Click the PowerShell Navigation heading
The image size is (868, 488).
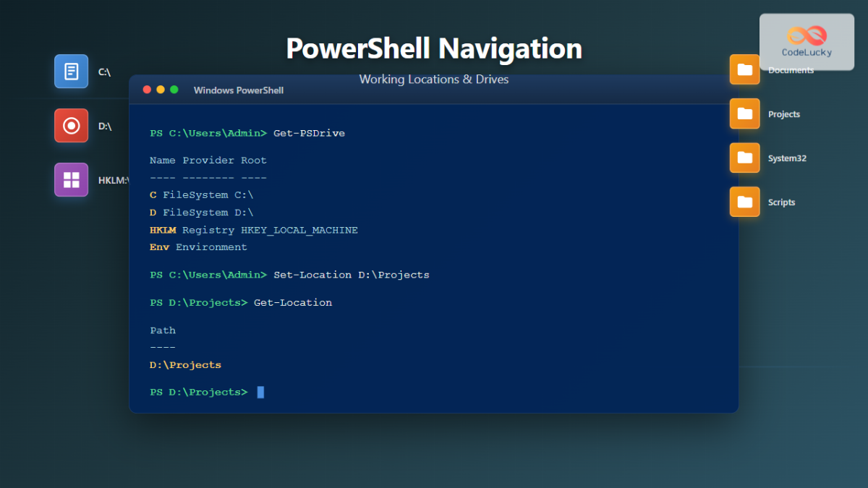434,48
